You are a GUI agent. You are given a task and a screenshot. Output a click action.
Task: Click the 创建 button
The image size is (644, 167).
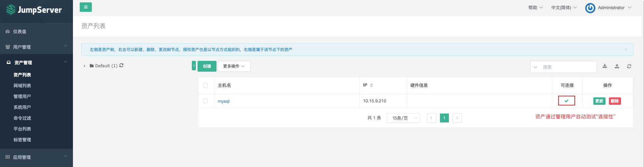pyautogui.click(x=207, y=66)
